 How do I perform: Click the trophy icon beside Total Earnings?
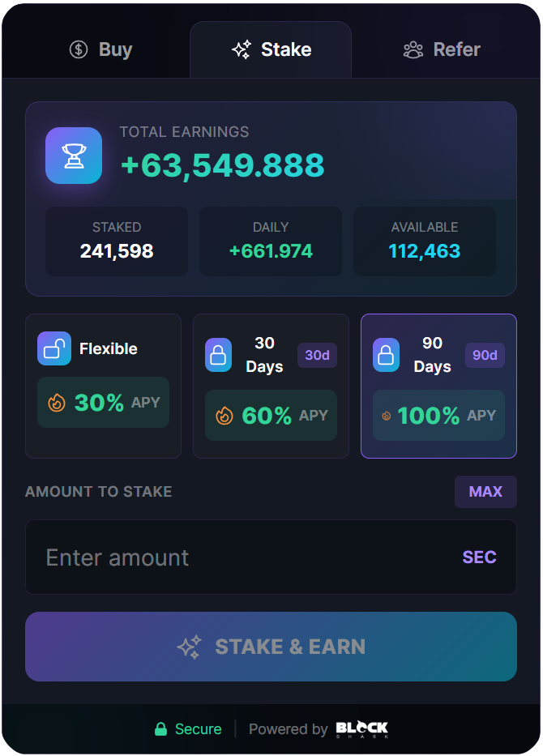(74, 156)
